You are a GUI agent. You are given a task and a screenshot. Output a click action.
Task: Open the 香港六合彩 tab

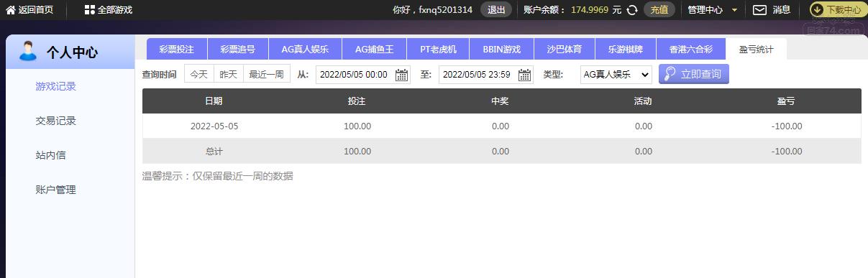tap(690, 50)
